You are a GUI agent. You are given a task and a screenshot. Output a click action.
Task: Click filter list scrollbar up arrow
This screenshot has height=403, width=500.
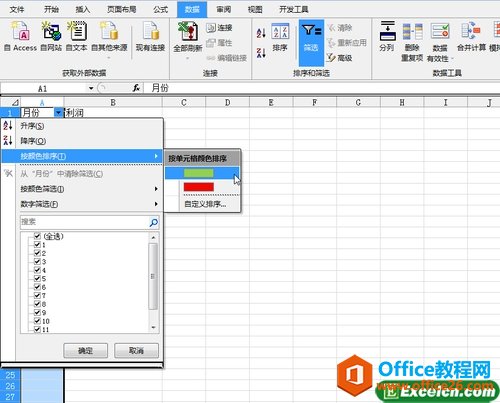pyautogui.click(x=153, y=238)
